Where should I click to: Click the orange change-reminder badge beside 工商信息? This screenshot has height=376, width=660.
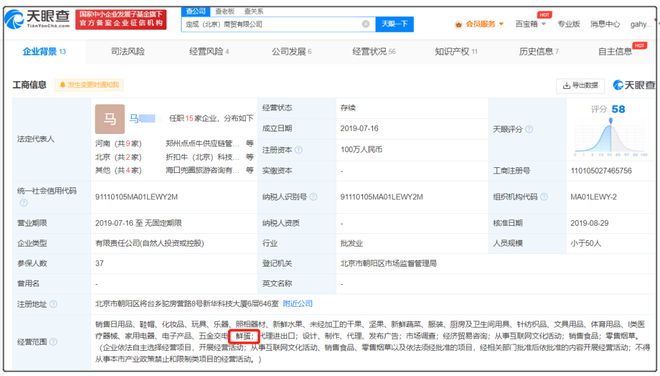coord(89,85)
